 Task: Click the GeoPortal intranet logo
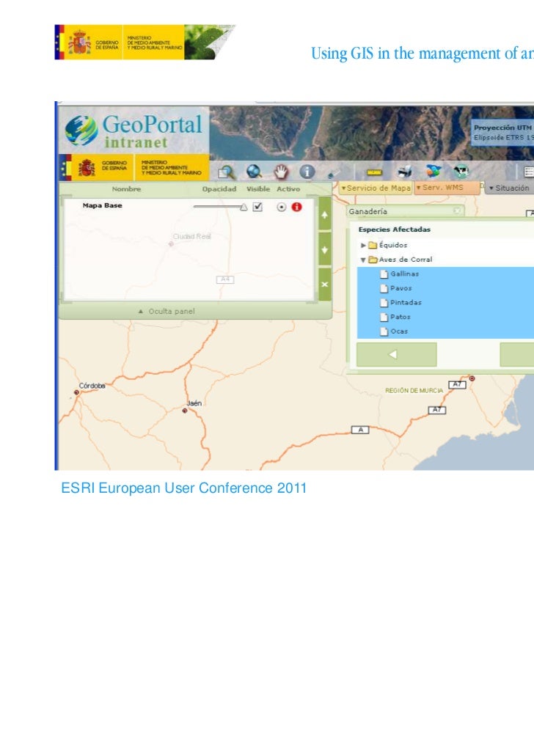tap(134, 131)
